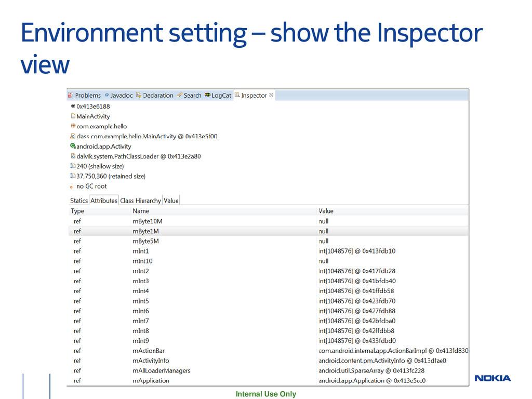The width and height of the screenshot is (532, 399).
Task: Switch to the Statics tab
Action: click(79, 201)
